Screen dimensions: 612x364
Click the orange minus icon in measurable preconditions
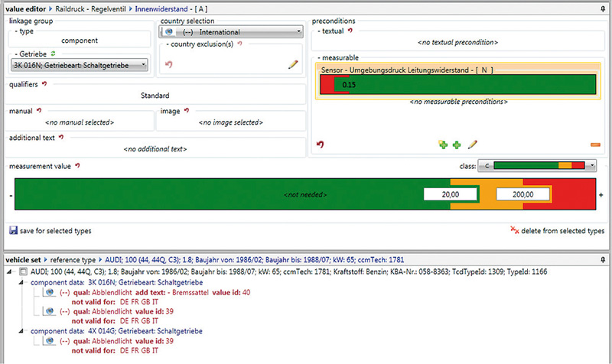tap(595, 145)
